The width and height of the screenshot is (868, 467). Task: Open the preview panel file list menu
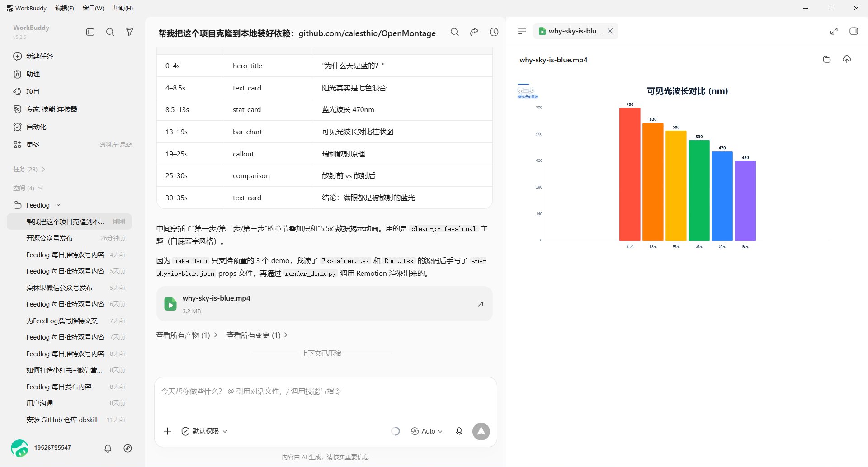tap(522, 31)
